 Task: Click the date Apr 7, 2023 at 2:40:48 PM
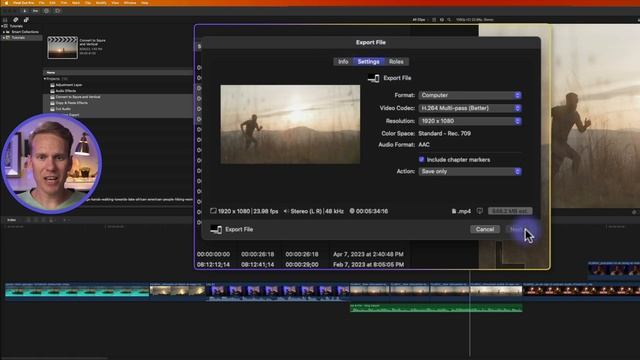coord(368,254)
